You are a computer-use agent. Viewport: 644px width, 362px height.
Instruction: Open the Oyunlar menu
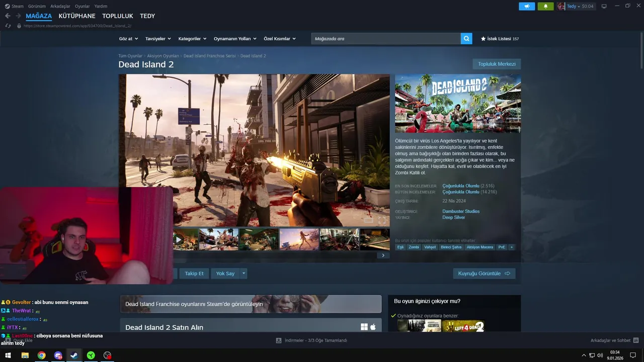(82, 6)
